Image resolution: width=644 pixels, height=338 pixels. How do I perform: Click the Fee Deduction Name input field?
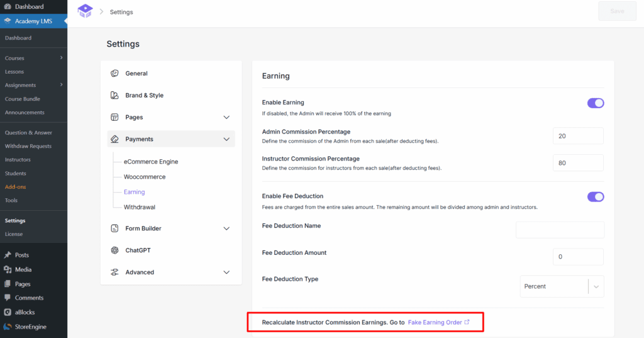pos(559,230)
